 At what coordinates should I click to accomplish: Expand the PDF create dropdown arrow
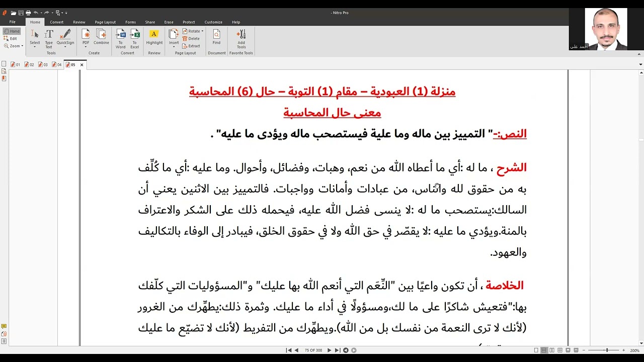pos(86,47)
